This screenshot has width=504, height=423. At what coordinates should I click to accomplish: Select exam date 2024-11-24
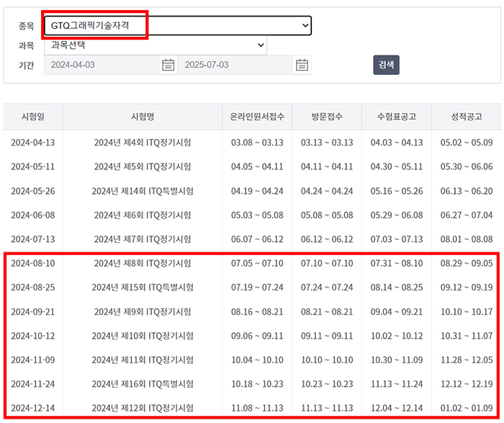[x=33, y=384]
